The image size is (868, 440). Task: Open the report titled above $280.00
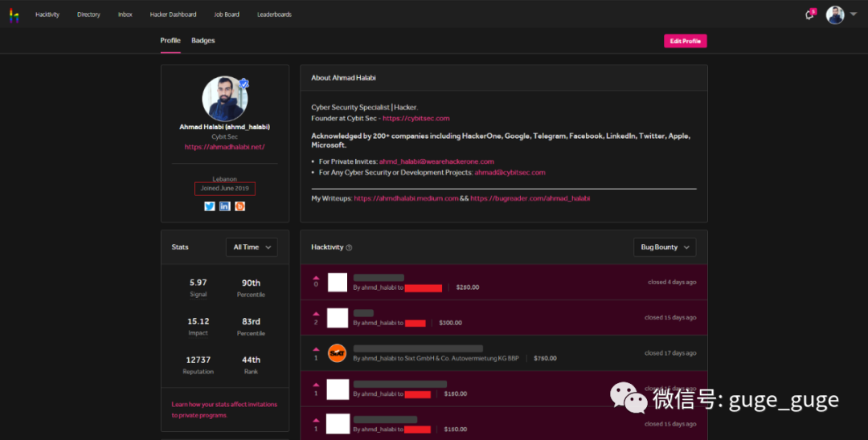pos(379,278)
